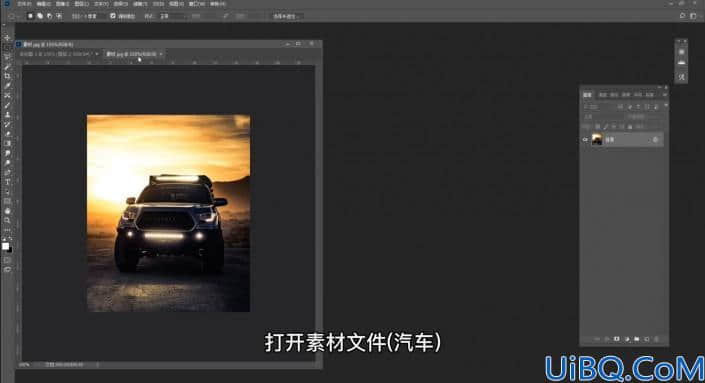Open the 图像 (Image) menu
This screenshot has height=383, width=705.
coord(62,4)
